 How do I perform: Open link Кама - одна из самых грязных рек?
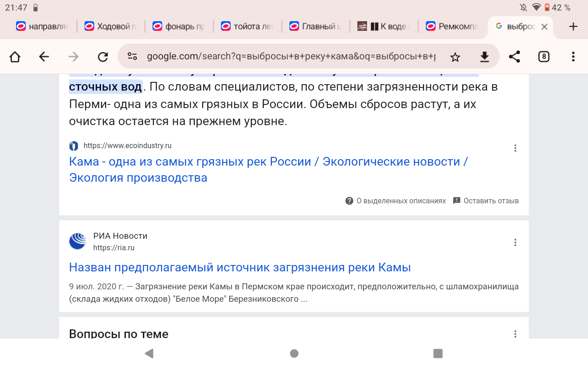tap(268, 170)
